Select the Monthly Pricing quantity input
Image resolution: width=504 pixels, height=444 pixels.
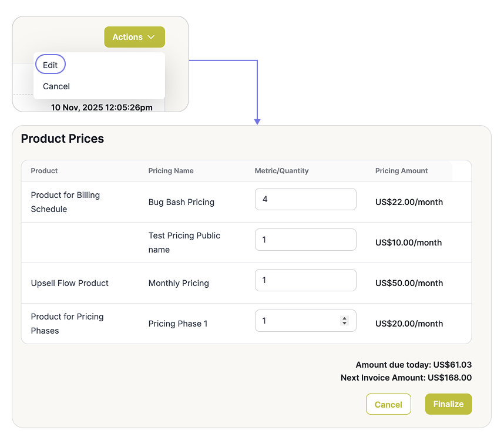[x=305, y=280]
